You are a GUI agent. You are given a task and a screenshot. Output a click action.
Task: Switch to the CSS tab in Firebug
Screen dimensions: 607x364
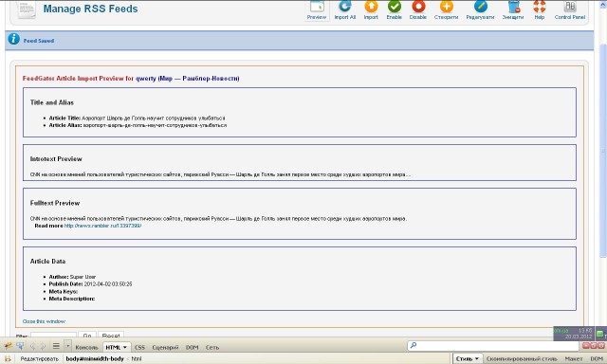tap(139, 347)
